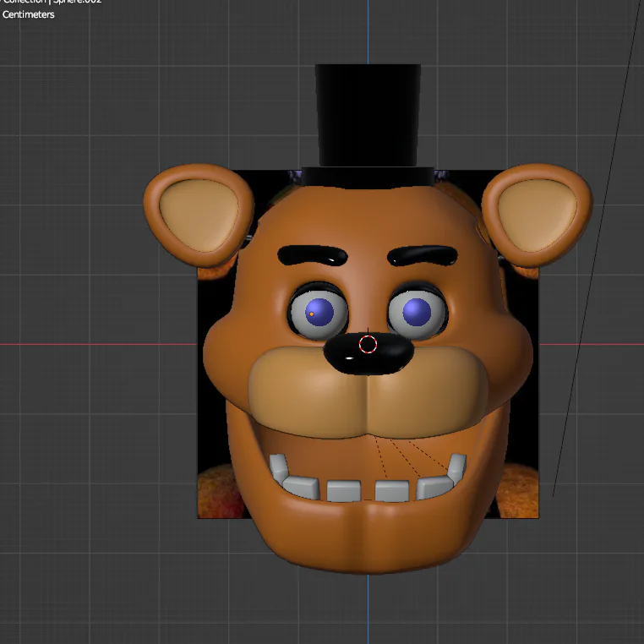Select the right-side blue iris eyeball

click(418, 312)
